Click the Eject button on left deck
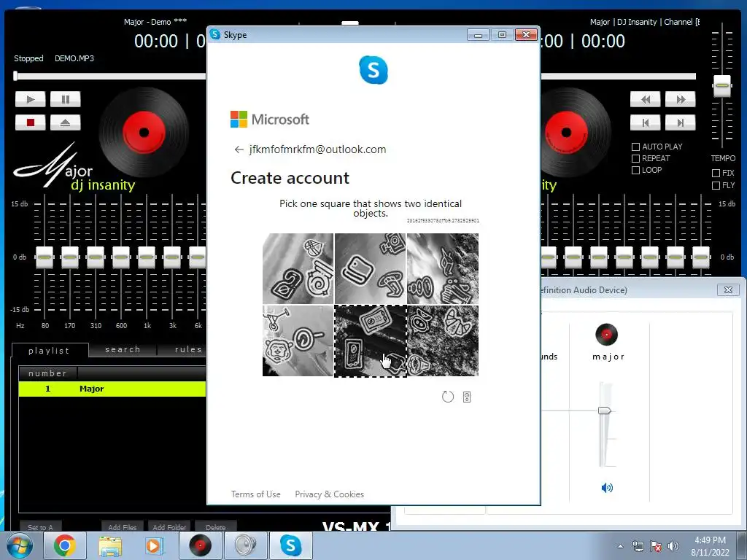Screen dimensions: 747x560 [65, 122]
